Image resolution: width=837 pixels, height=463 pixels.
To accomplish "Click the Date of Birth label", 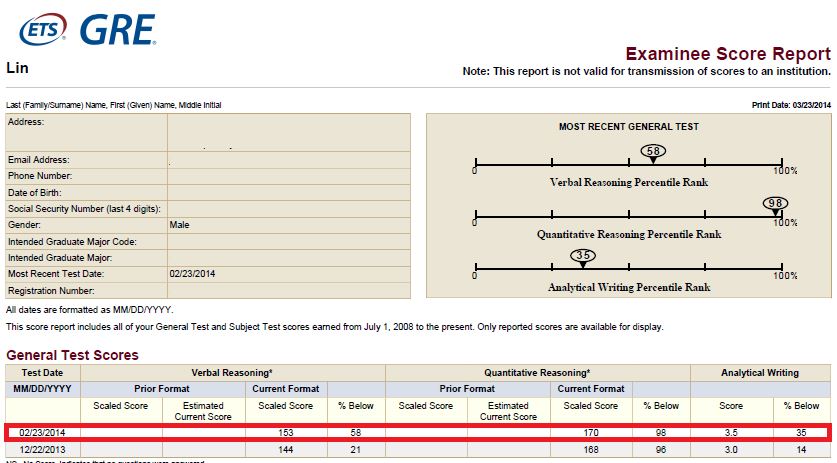I will [x=34, y=192].
